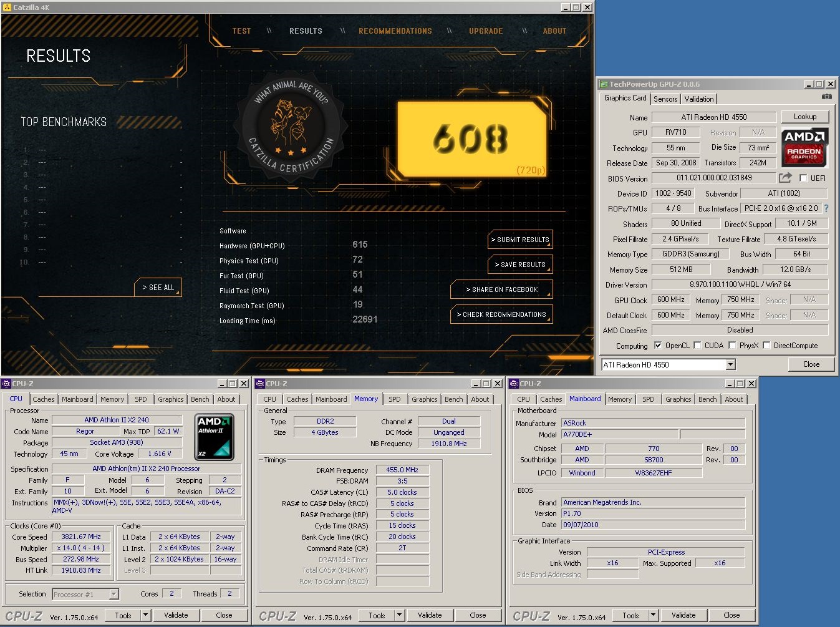Click the Close button in GPU-Z
Screen dimensions: 840x627
(811, 364)
